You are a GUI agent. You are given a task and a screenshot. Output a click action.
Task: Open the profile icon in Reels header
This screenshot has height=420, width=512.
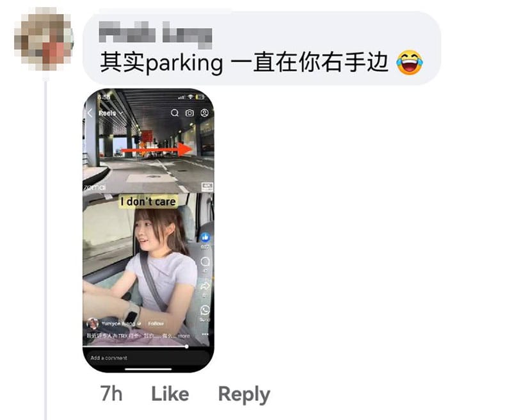[204, 113]
